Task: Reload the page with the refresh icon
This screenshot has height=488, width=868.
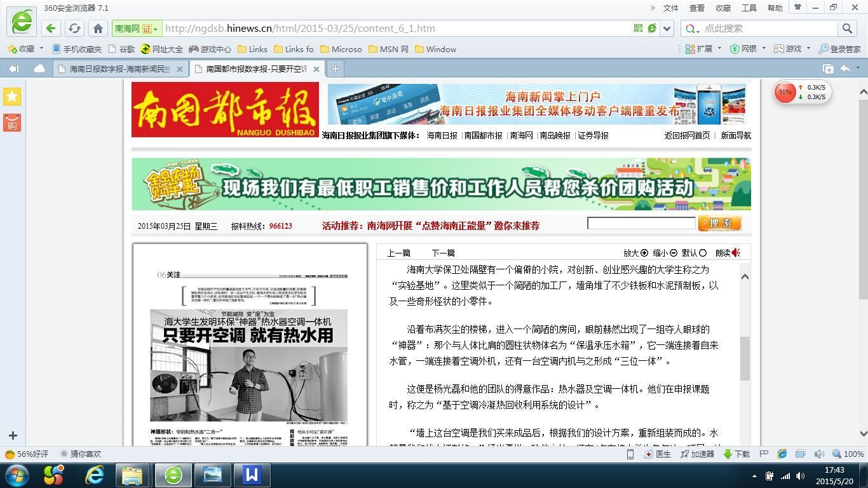Action: pyautogui.click(x=74, y=29)
